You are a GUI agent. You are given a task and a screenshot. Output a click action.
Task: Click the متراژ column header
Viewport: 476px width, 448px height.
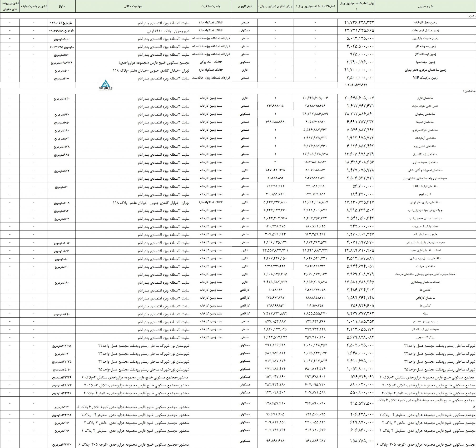(62, 6)
